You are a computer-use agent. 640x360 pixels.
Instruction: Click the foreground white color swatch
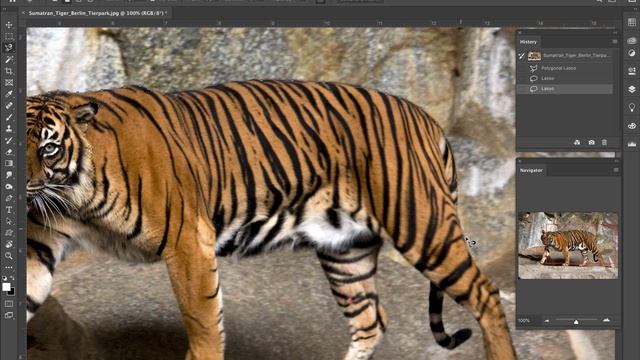pos(6,287)
